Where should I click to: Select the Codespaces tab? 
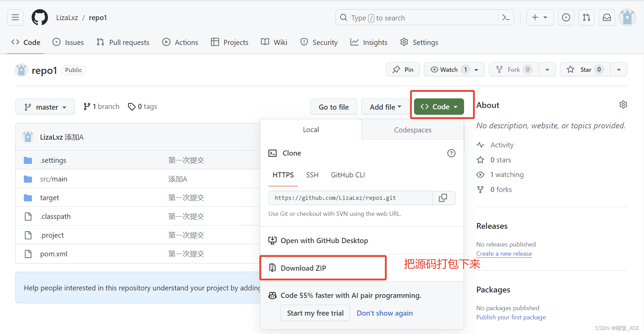pyautogui.click(x=413, y=130)
